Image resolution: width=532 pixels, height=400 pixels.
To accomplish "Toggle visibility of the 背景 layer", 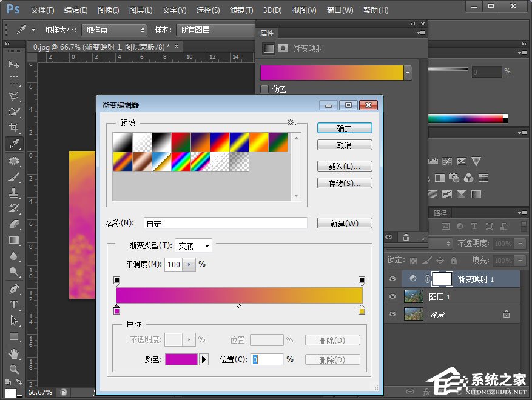I will coord(392,314).
